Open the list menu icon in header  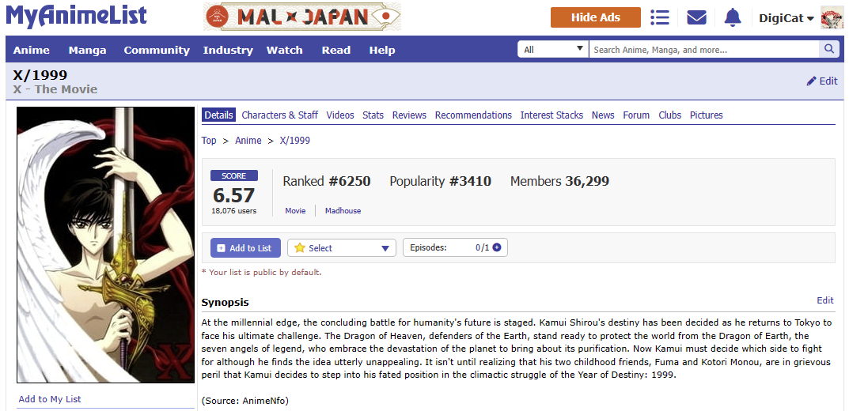pyautogui.click(x=659, y=17)
